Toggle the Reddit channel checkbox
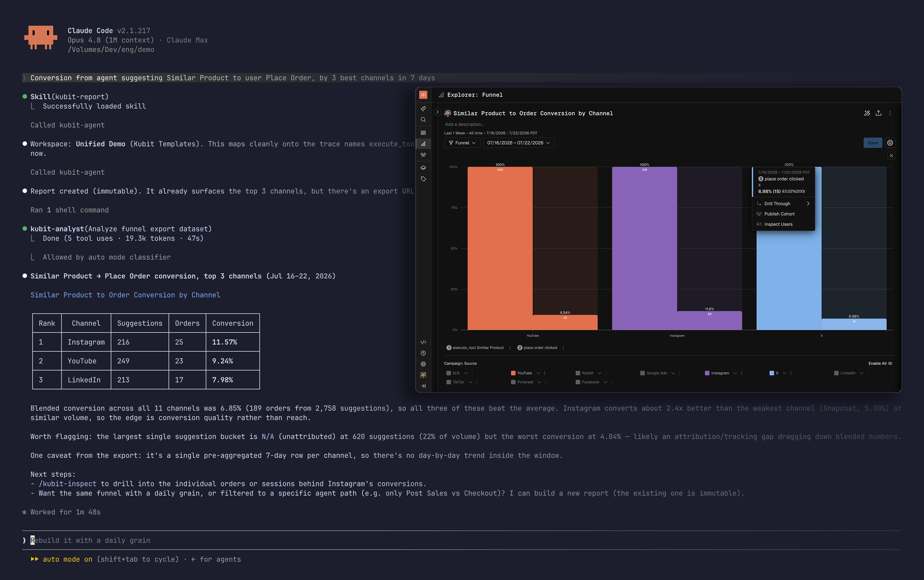The height and width of the screenshot is (580, 924). tap(577, 373)
